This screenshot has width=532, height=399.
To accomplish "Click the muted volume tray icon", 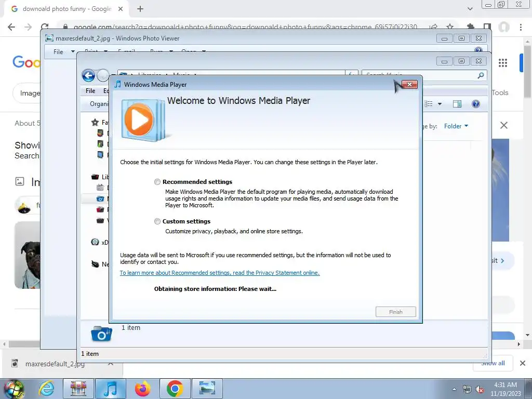I will click(480, 389).
